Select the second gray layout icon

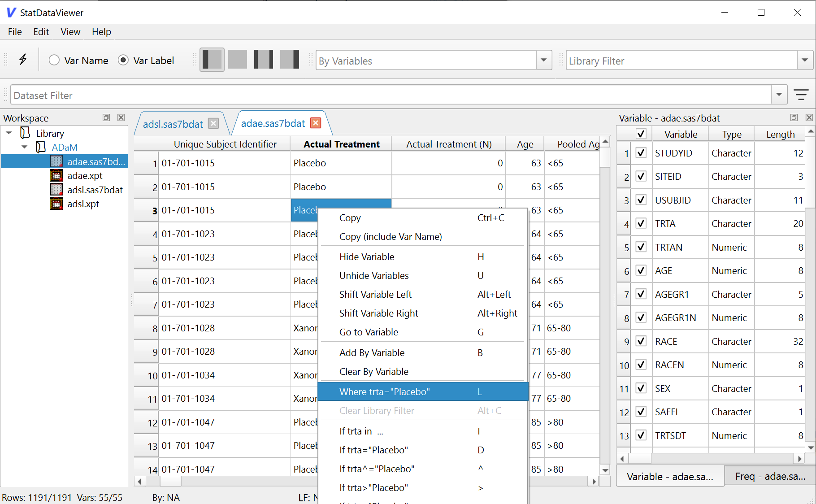238,60
